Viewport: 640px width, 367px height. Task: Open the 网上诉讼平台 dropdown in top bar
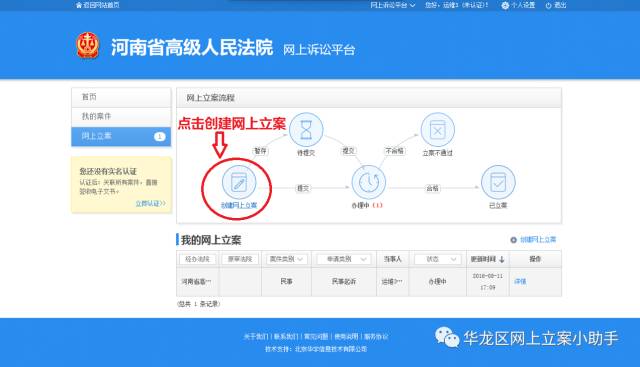pos(393,5)
